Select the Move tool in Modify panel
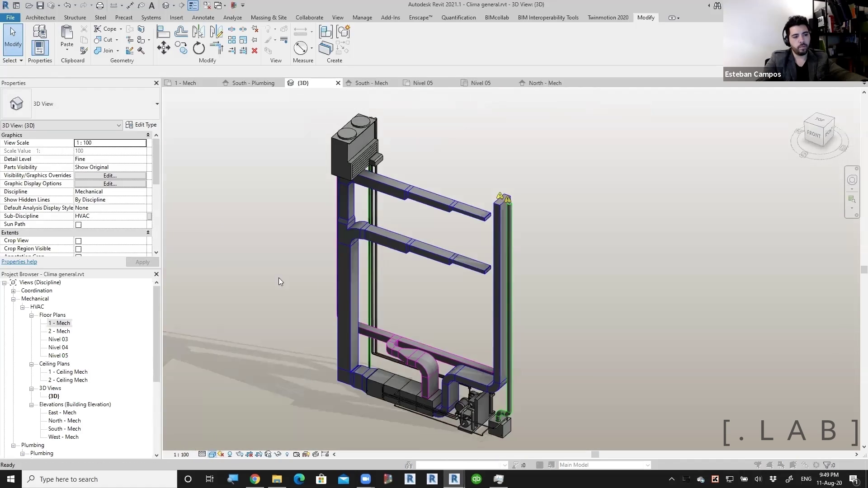The image size is (868, 488). coord(164,48)
